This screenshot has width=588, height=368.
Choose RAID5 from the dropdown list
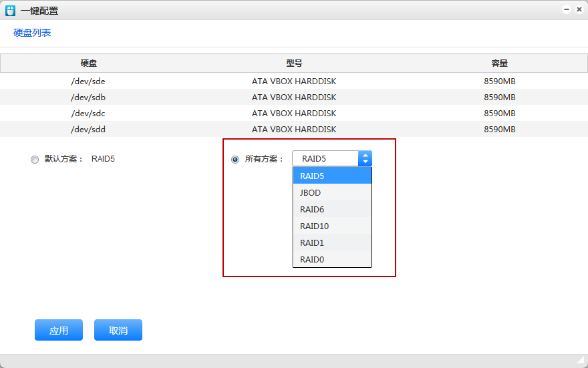331,176
